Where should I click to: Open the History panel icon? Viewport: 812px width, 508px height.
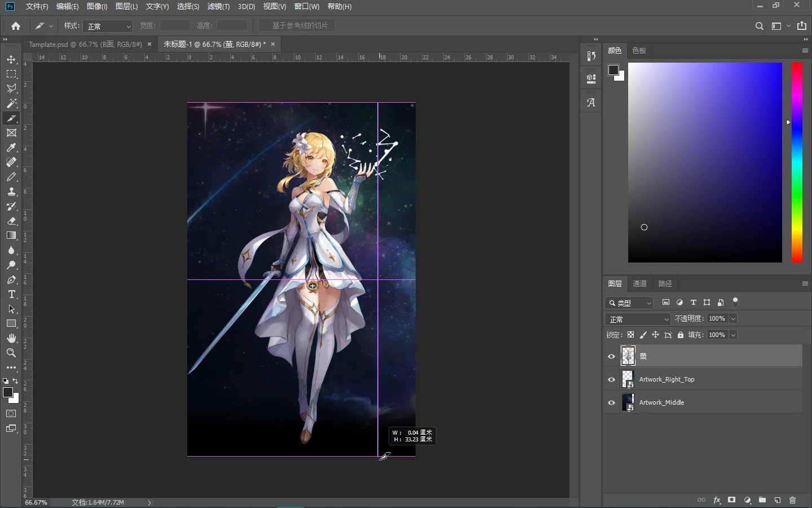(x=591, y=56)
